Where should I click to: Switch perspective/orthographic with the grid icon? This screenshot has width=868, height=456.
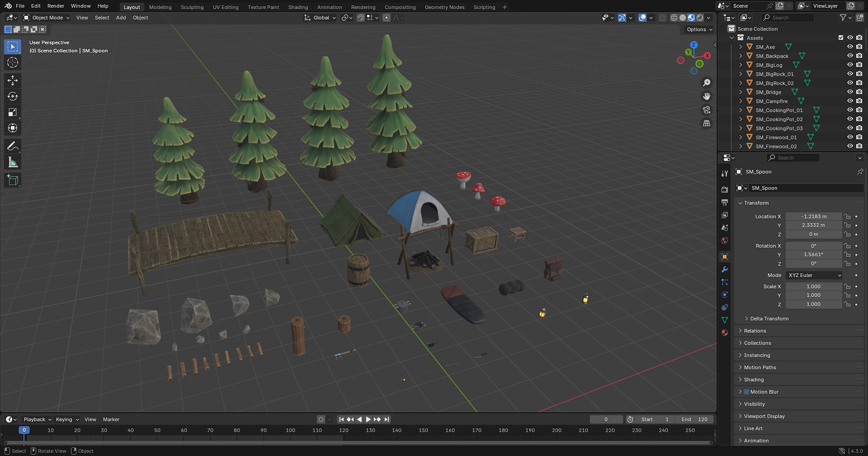(707, 123)
